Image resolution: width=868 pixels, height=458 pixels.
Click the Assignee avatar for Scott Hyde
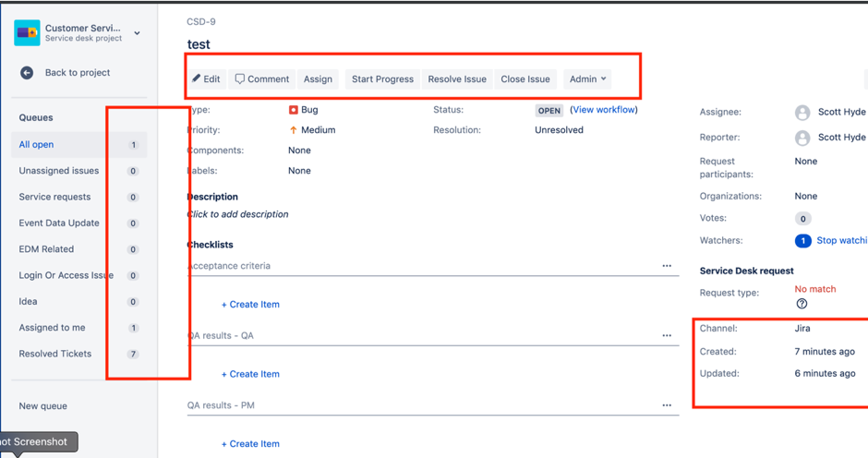(802, 113)
